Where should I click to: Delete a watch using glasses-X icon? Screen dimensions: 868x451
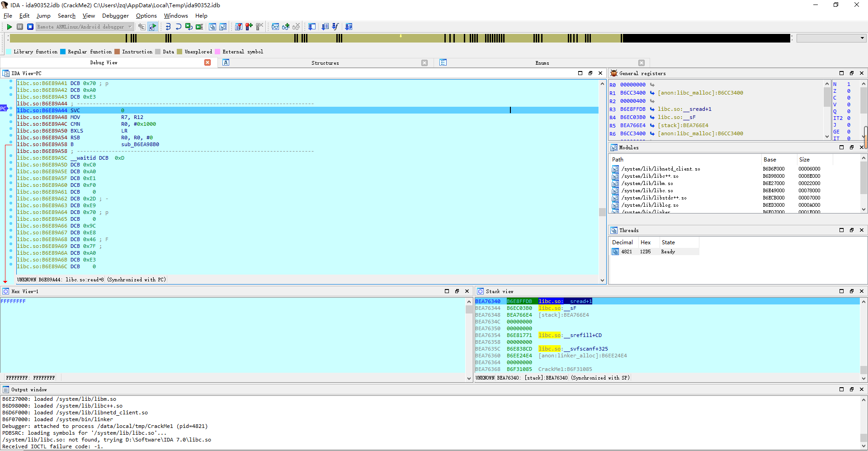pos(295,27)
